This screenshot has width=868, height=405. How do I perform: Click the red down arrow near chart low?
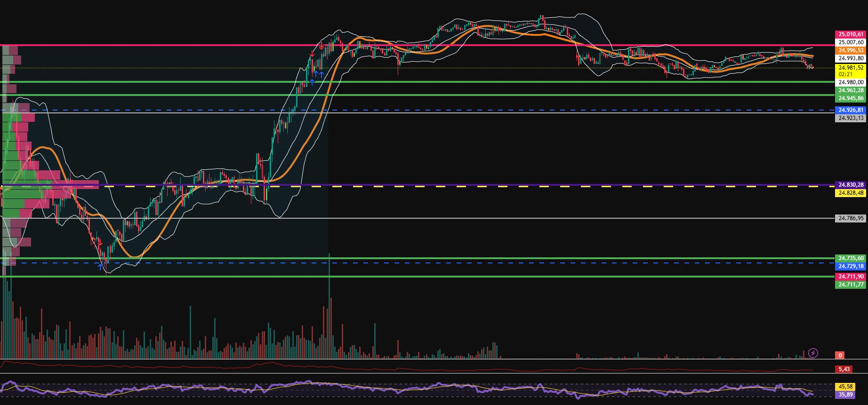100,243
